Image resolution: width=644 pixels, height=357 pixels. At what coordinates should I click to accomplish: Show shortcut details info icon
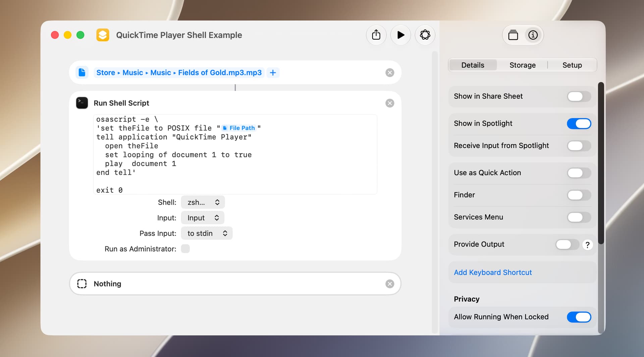click(x=533, y=35)
